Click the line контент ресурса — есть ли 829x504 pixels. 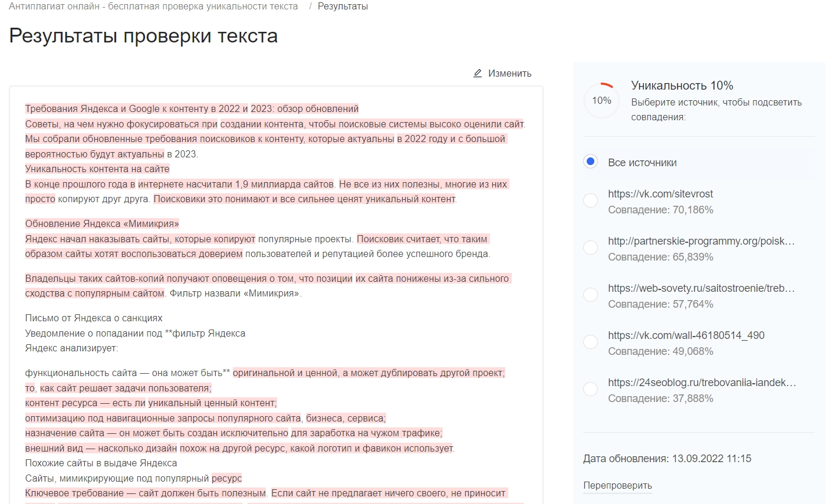(151, 403)
